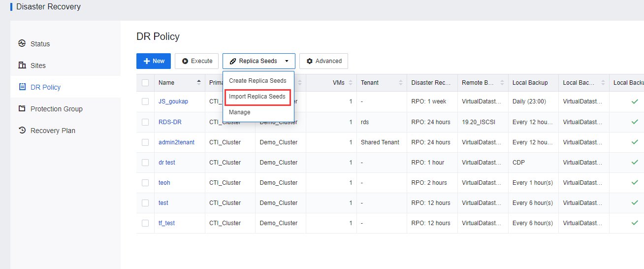The width and height of the screenshot is (644, 269).
Task: Click the DR Policy document icon
Action: point(22,87)
